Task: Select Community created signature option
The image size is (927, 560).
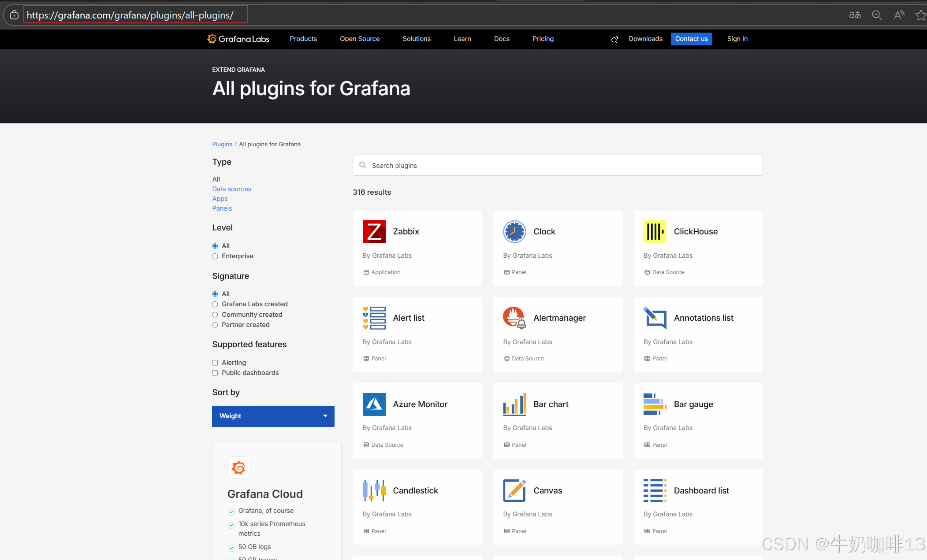Action: (215, 315)
